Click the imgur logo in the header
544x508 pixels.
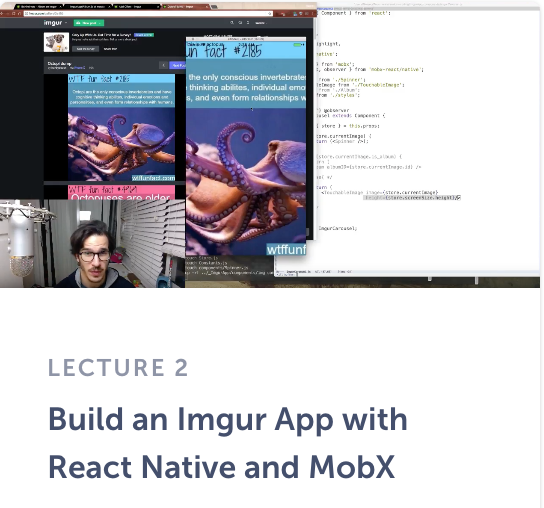(53, 23)
